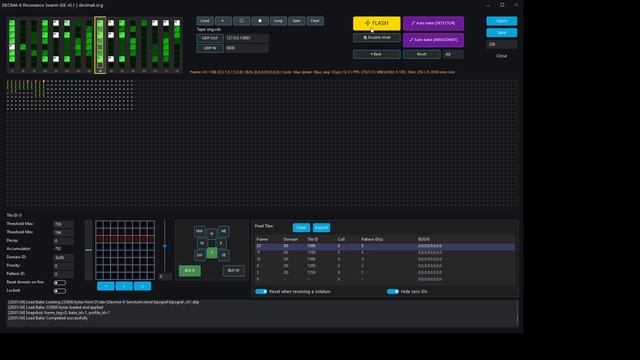Click the BUS16 column header
The image size is (640, 360).
[424, 239]
